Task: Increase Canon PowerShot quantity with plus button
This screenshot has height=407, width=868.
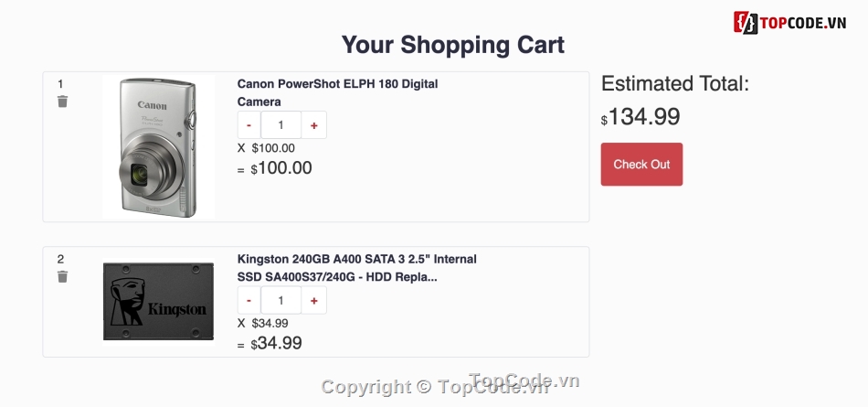Action: (314, 125)
